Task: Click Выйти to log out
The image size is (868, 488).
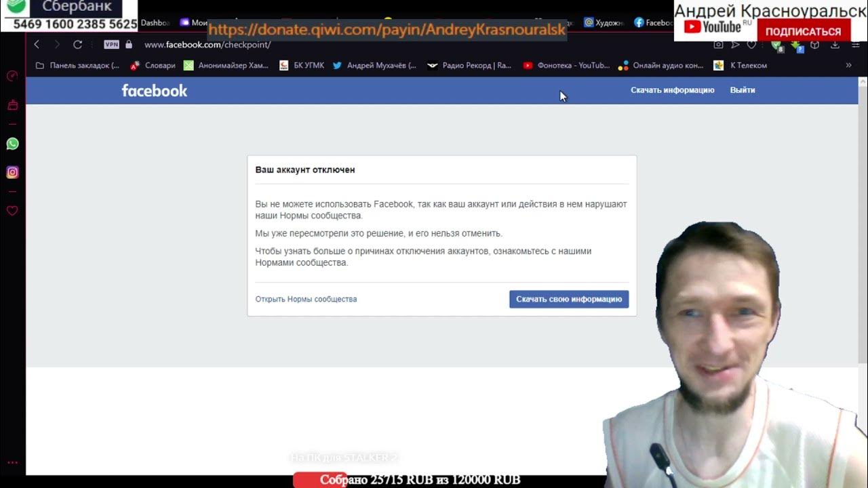Action: [743, 90]
